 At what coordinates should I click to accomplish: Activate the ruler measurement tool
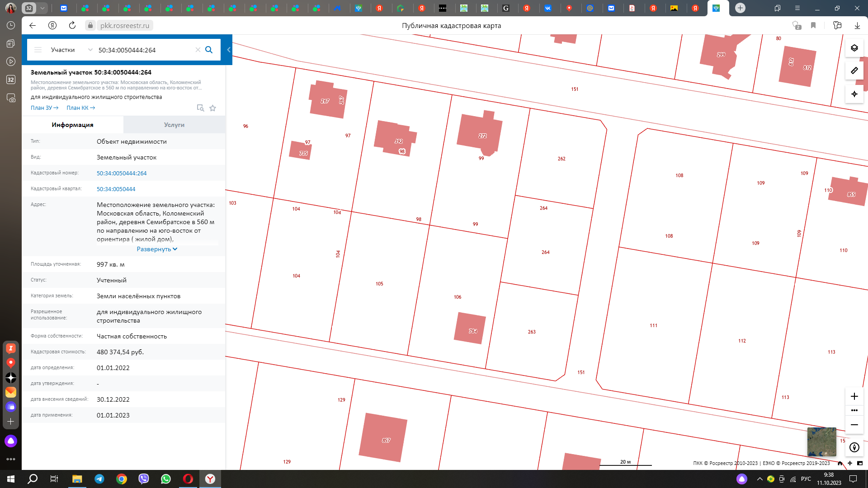[854, 70]
